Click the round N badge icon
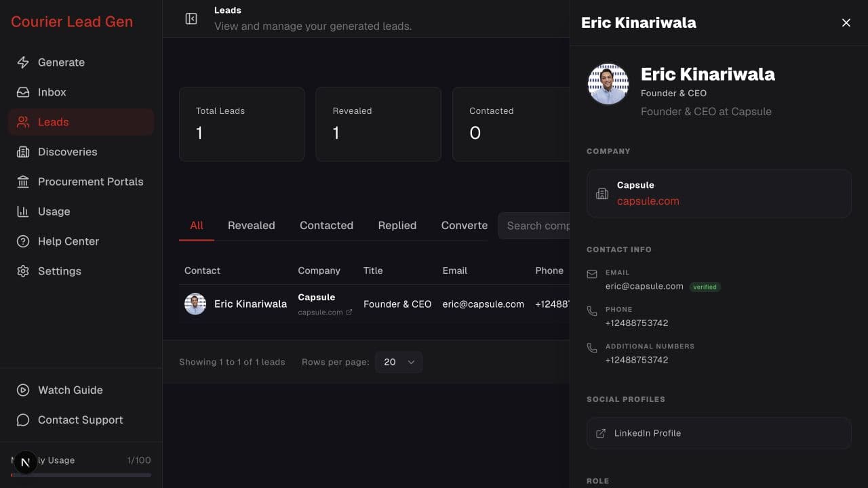The image size is (868, 488). (25, 463)
